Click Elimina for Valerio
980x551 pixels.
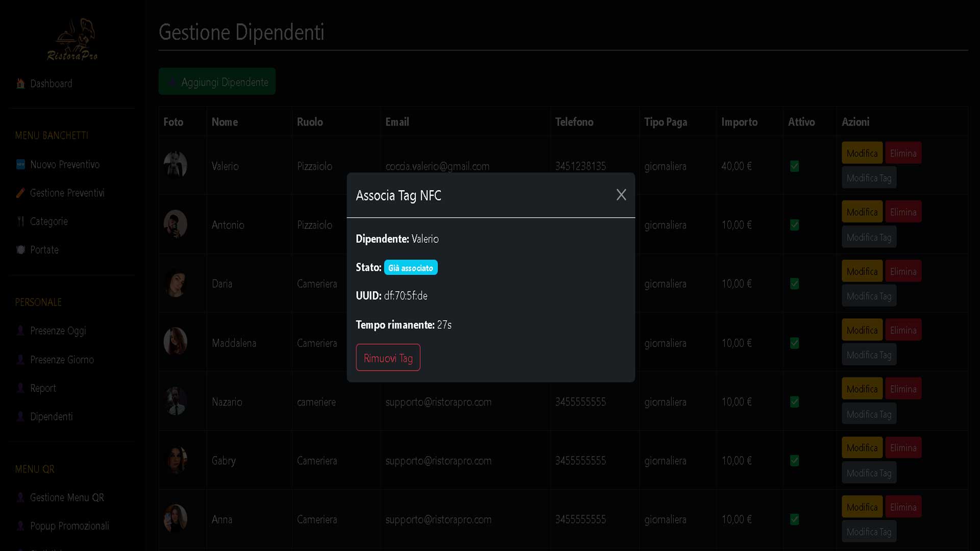[x=903, y=153]
